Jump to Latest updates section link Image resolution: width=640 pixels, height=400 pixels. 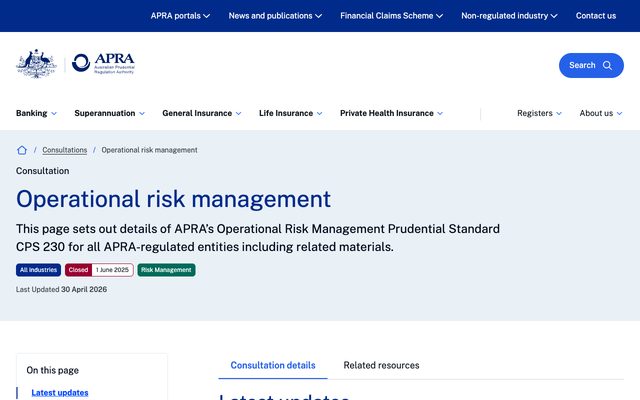(60, 393)
